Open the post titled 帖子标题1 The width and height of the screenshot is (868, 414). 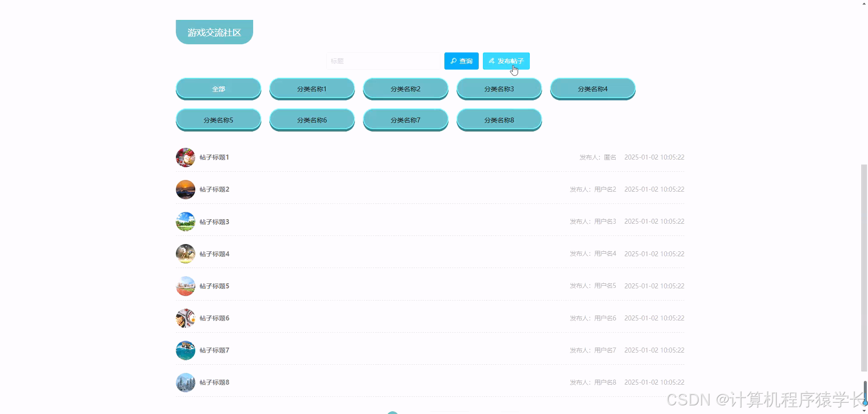tap(214, 157)
